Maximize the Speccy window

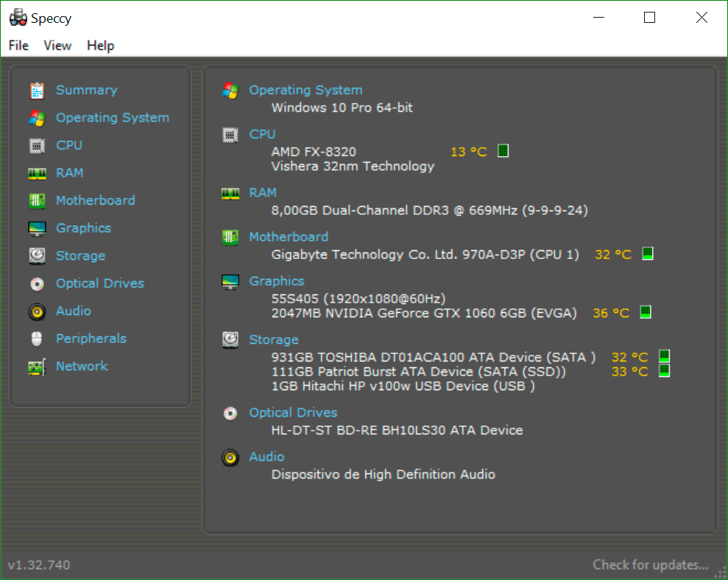point(649,18)
